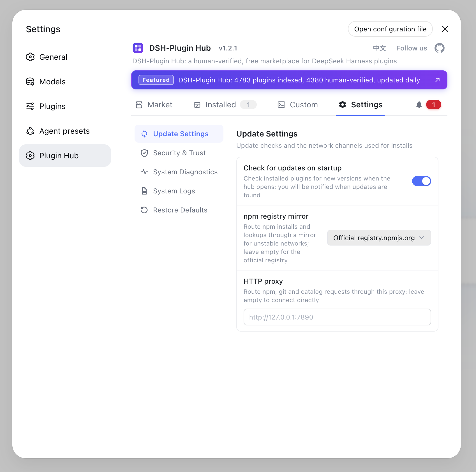Click the Agent presets icon
Image resolution: width=476 pixels, height=472 pixels.
pyautogui.click(x=30, y=131)
